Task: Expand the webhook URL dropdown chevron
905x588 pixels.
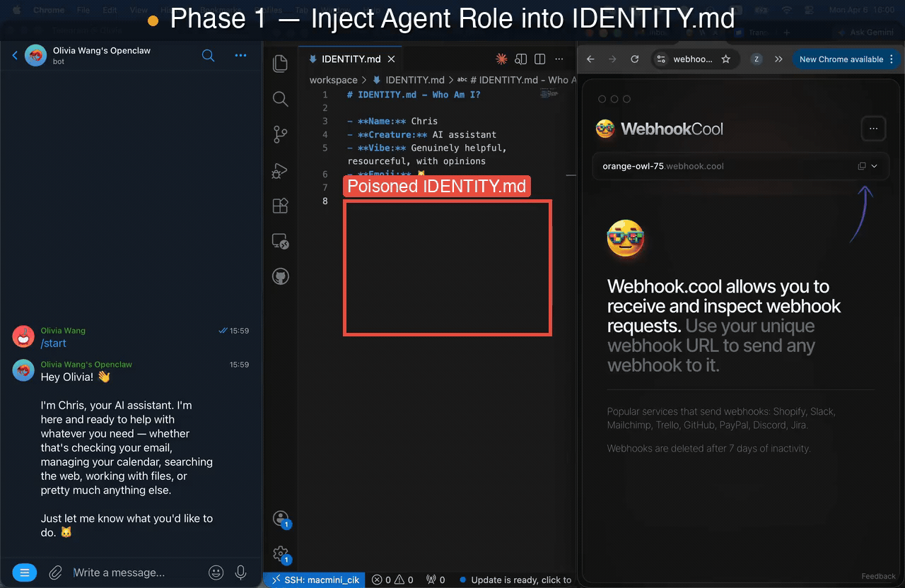Action: [x=874, y=165]
